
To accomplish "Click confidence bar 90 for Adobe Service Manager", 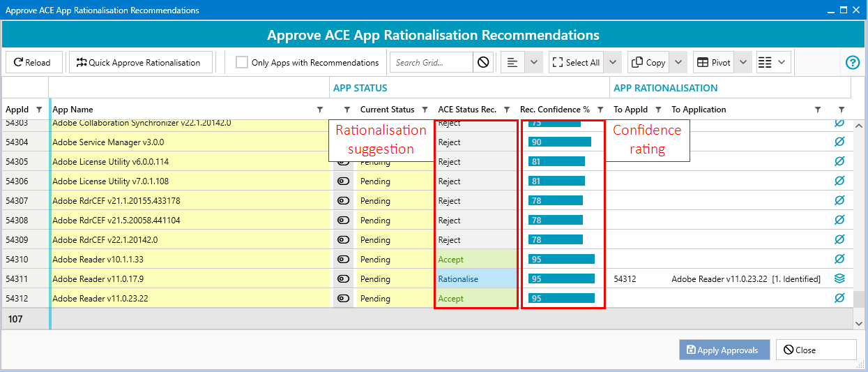I will point(560,142).
